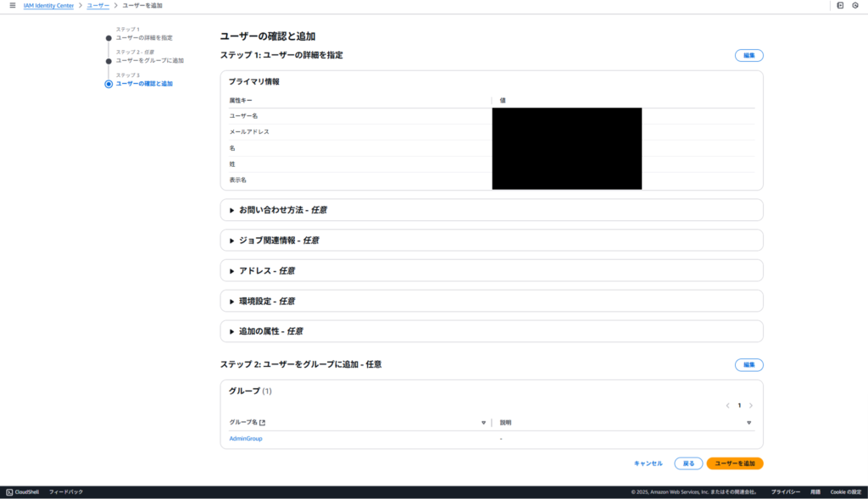Viewport: 868px width, 499px height.
Task: Select step ユーザーの詳細を指定 in wizard
Action: coord(144,38)
